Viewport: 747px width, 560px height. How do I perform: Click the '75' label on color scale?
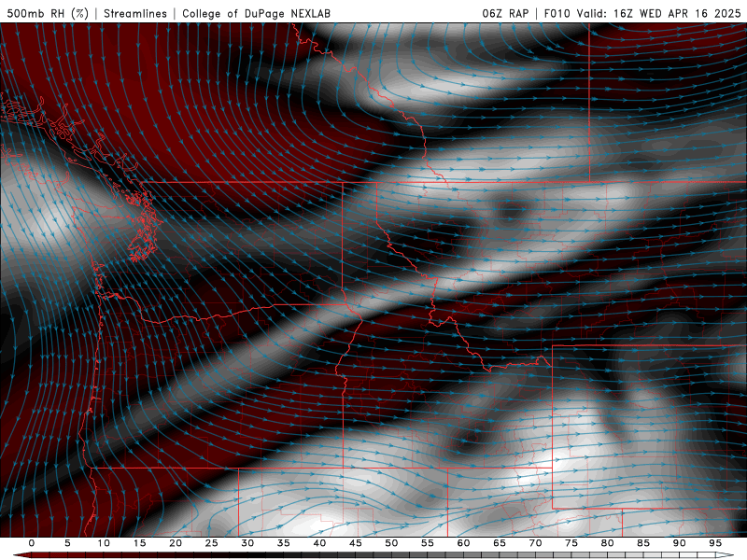[571, 543]
